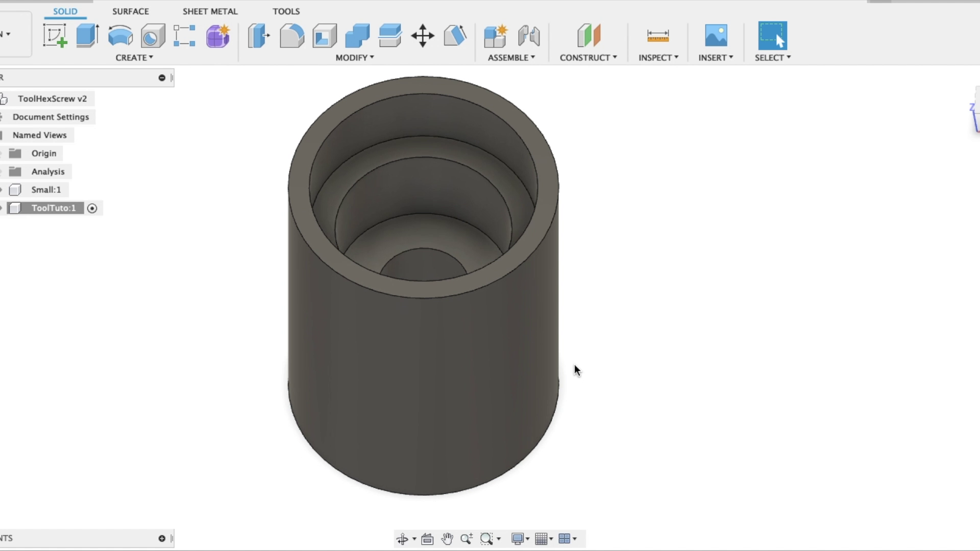Open the CREATE dropdown menu
The height and width of the screenshot is (551, 980).
[x=134, y=58]
